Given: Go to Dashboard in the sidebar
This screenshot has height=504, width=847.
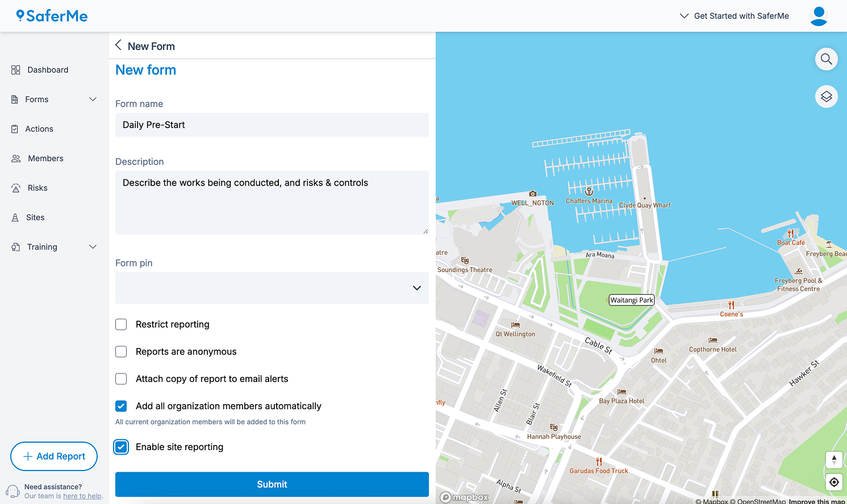Looking at the screenshot, I should click(x=48, y=70).
